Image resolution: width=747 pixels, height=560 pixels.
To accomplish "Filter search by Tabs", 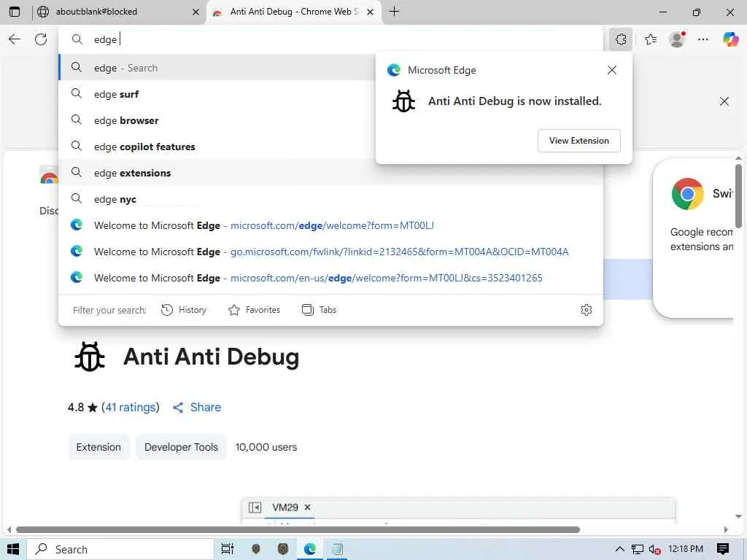I will point(320,310).
